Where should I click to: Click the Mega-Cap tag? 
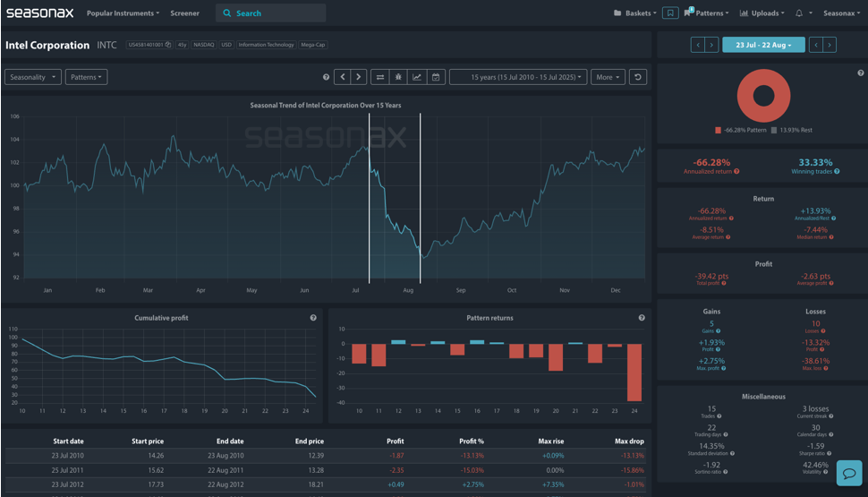[313, 45]
